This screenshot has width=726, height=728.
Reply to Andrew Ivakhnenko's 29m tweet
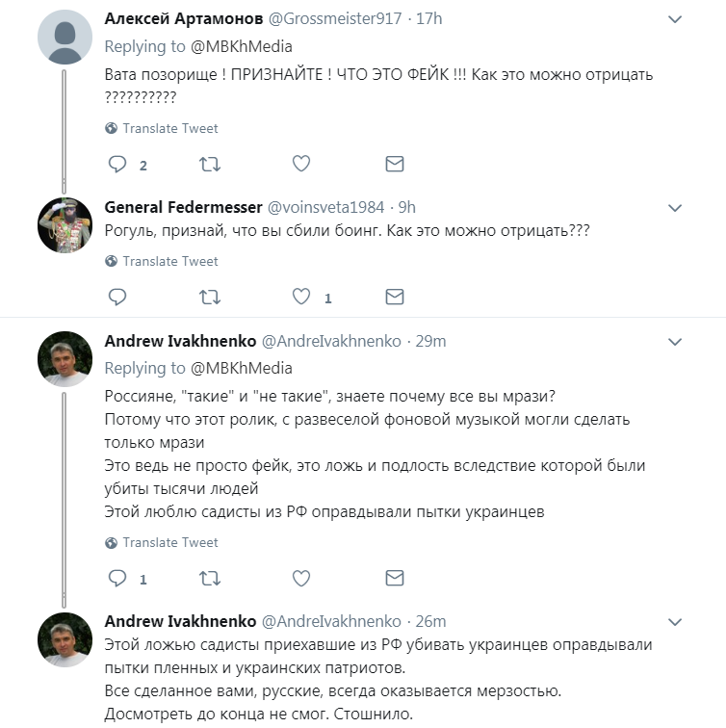tap(117, 579)
